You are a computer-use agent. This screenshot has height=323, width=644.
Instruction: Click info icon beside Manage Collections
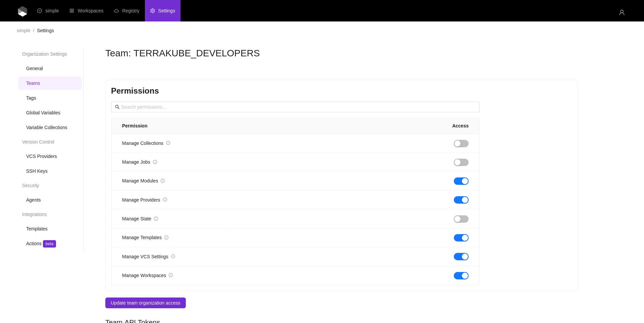[x=168, y=143]
